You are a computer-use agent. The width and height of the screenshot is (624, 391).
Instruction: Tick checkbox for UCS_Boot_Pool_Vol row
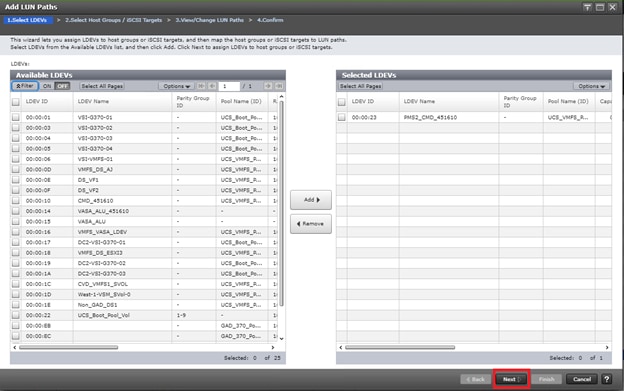point(16,315)
